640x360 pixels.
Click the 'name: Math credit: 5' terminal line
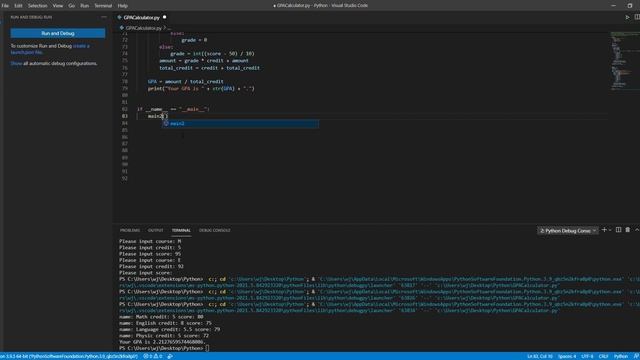(x=161, y=317)
